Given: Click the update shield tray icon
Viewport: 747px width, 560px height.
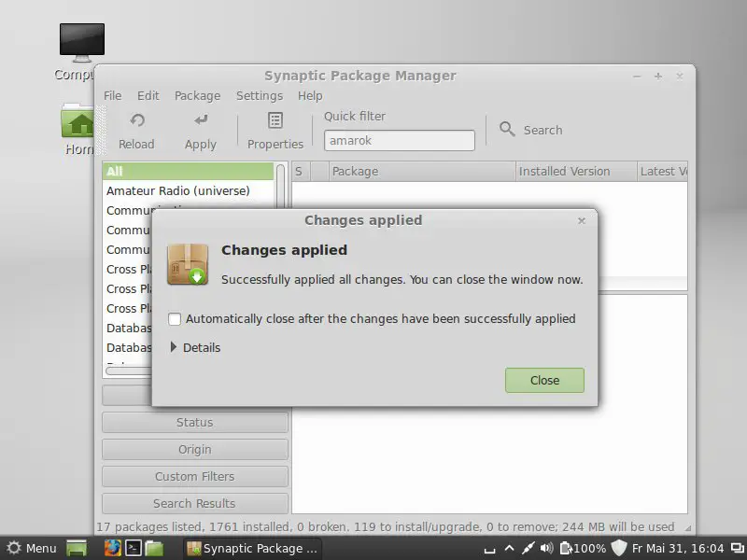Looking at the screenshot, I should (x=618, y=548).
